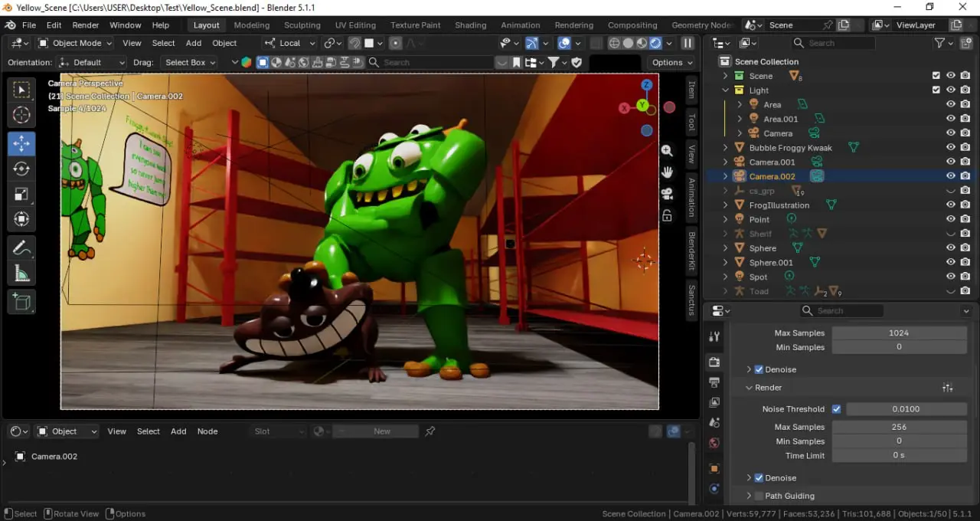Open the viewport Add menu
980x521 pixels.
point(194,43)
